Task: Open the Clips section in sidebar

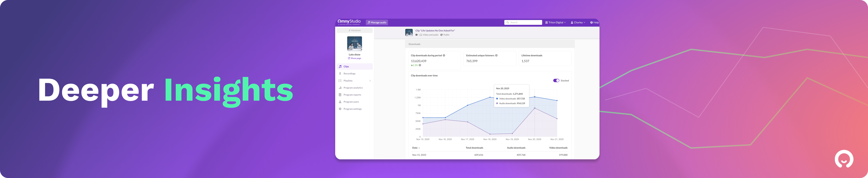Action: (346, 67)
